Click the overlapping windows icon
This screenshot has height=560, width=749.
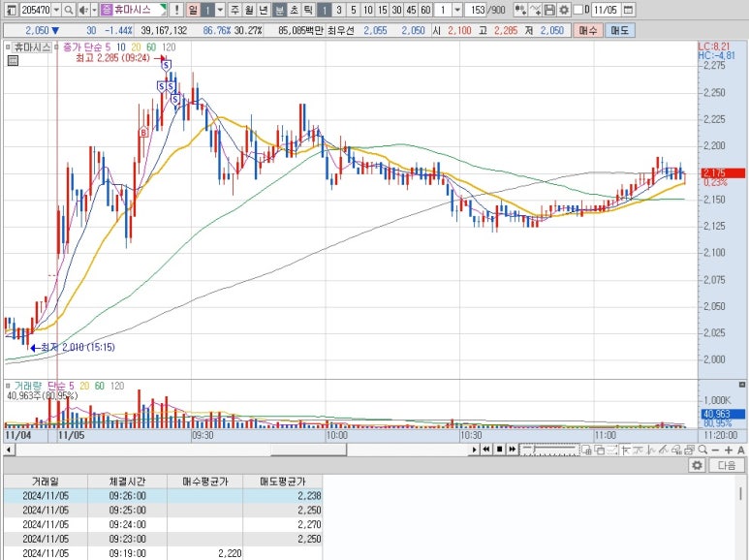[x=599, y=450]
